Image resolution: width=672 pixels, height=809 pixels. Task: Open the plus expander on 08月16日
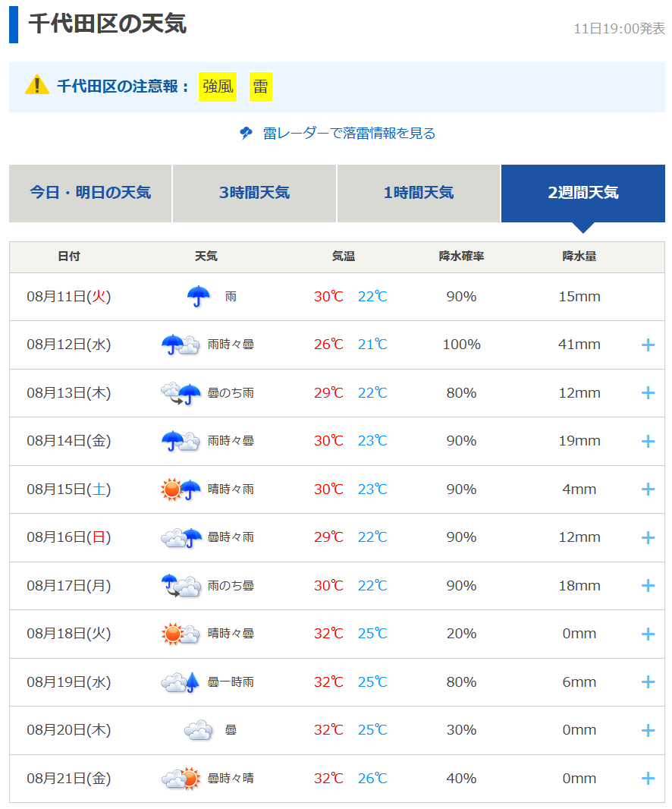coord(648,537)
